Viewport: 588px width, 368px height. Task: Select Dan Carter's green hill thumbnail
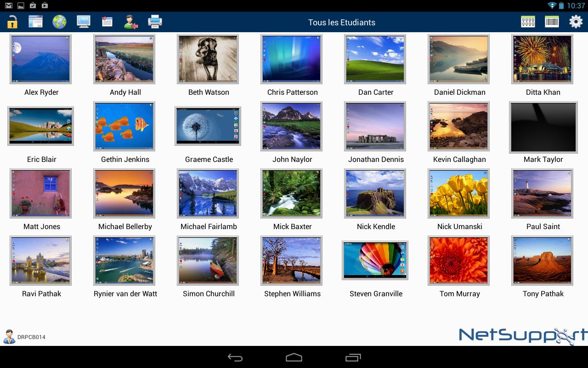coord(375,59)
